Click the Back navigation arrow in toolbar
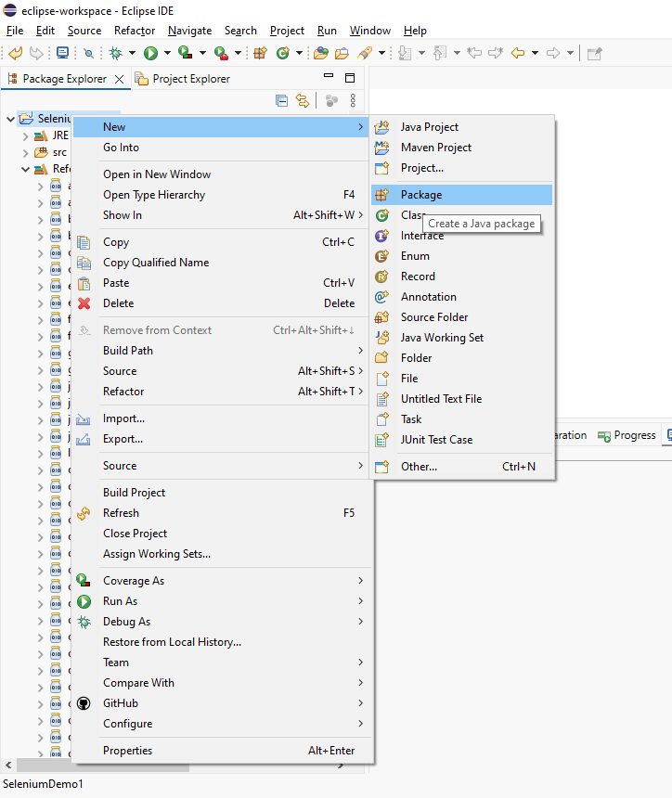Image resolution: width=672 pixels, height=798 pixels. point(518,53)
